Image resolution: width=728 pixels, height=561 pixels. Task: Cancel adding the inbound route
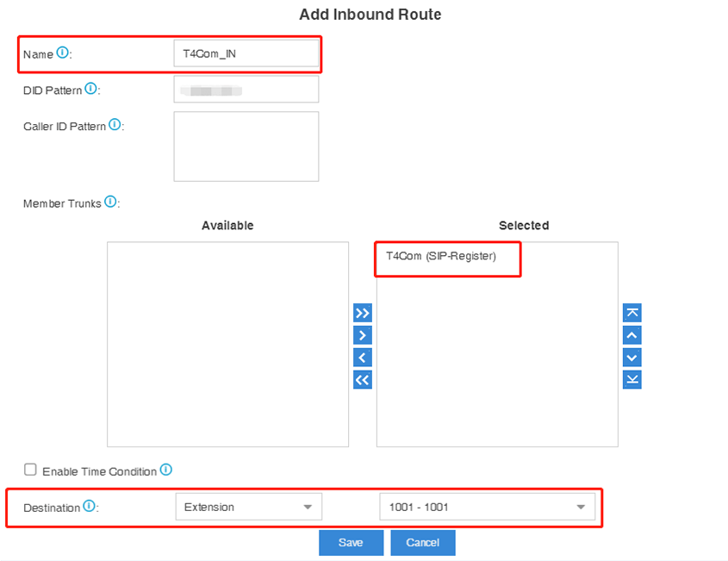pyautogui.click(x=422, y=542)
